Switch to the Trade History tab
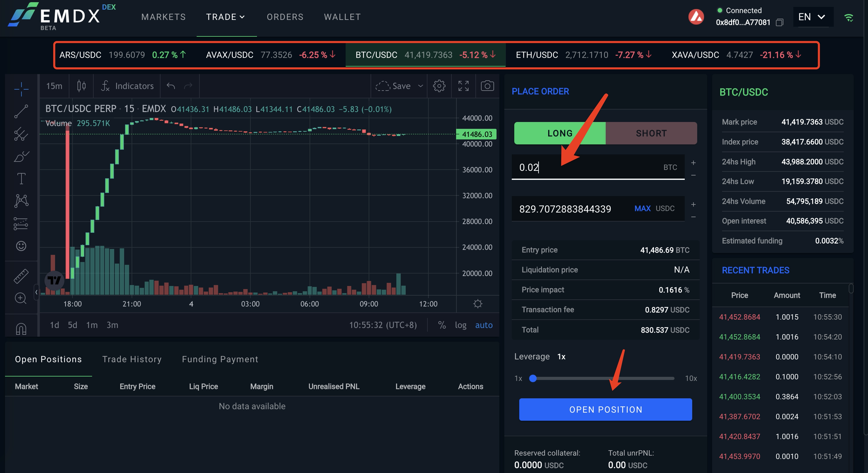Image resolution: width=868 pixels, height=473 pixels. click(x=132, y=359)
